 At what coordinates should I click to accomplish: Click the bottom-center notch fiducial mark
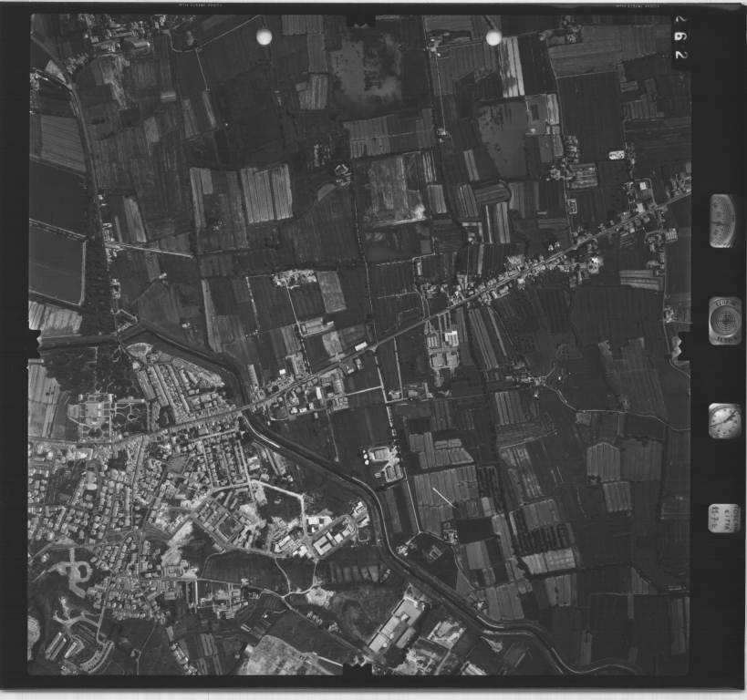pos(358,670)
